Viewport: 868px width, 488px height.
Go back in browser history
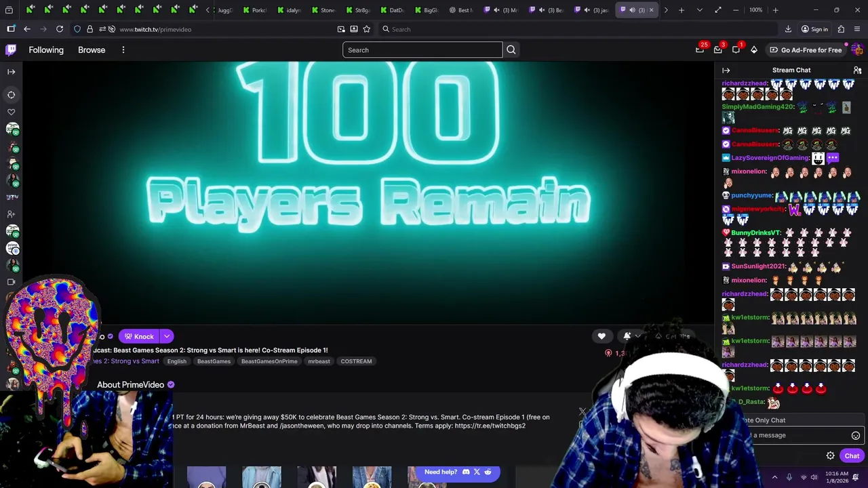click(x=27, y=29)
